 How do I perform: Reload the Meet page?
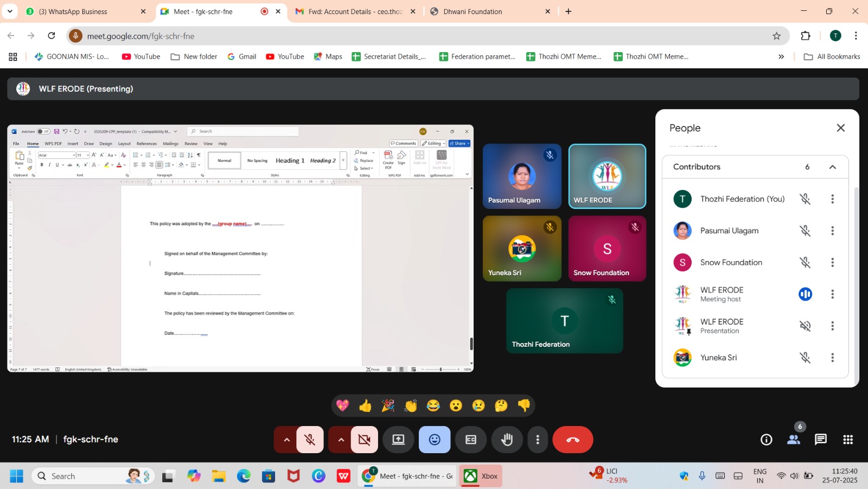point(52,36)
